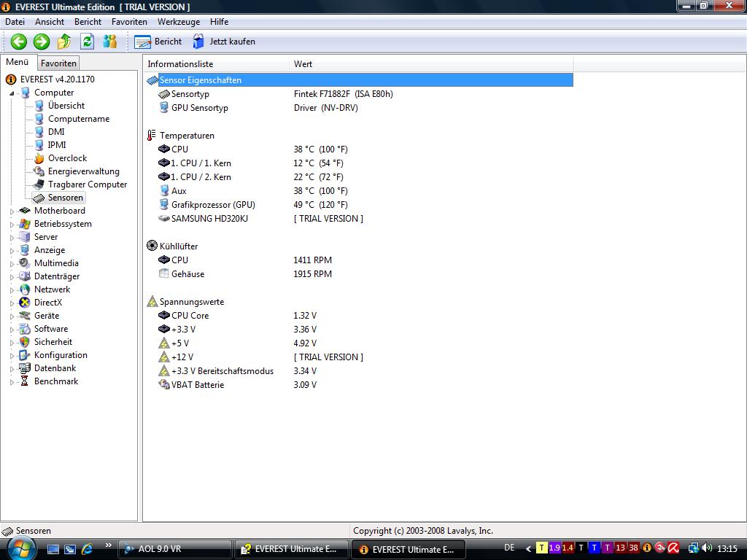Expand the Benchmark tree node
Image resolution: width=747 pixels, height=560 pixels.
12,381
